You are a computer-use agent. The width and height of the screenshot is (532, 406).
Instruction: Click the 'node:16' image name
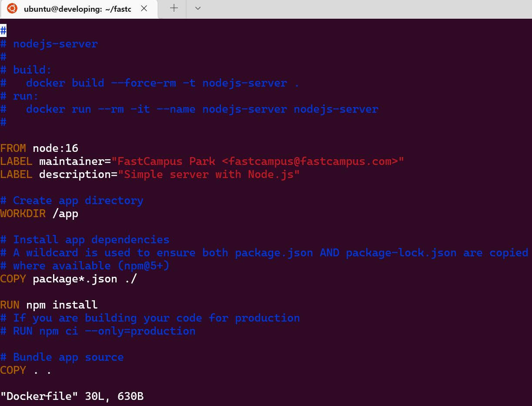56,148
